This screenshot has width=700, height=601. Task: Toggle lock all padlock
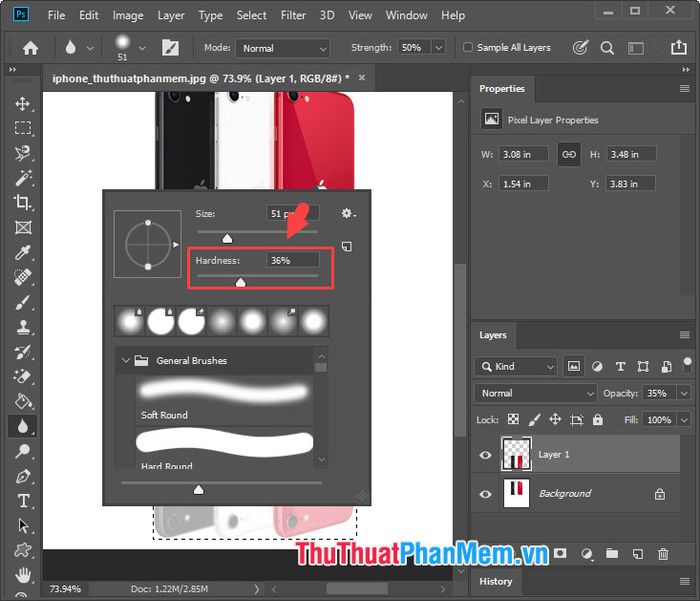pos(597,419)
